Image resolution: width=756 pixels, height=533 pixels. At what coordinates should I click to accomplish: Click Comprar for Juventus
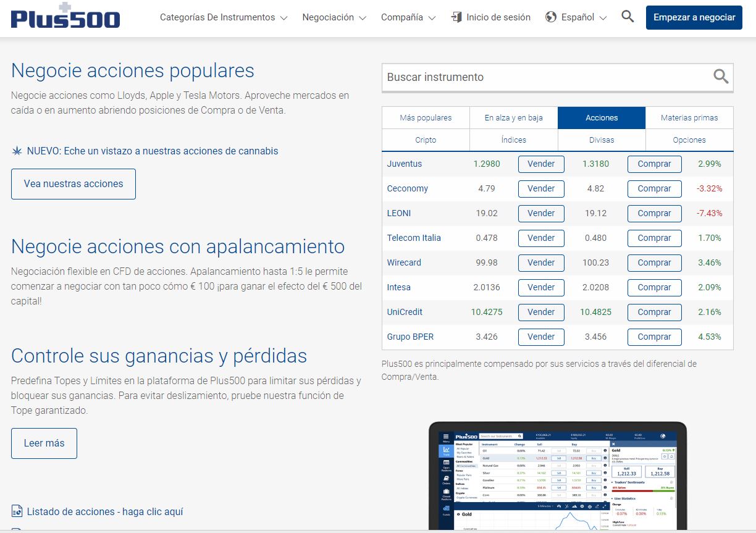pos(655,164)
